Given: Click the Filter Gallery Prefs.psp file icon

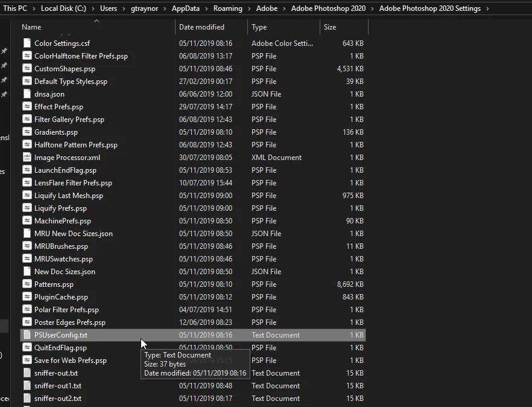Looking at the screenshot, I should [27, 119].
